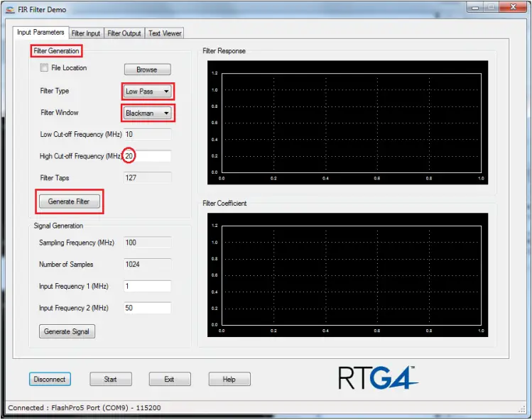532x420 pixels.
Task: Close the FIR Filter Demo window
Action: [x=513, y=7]
